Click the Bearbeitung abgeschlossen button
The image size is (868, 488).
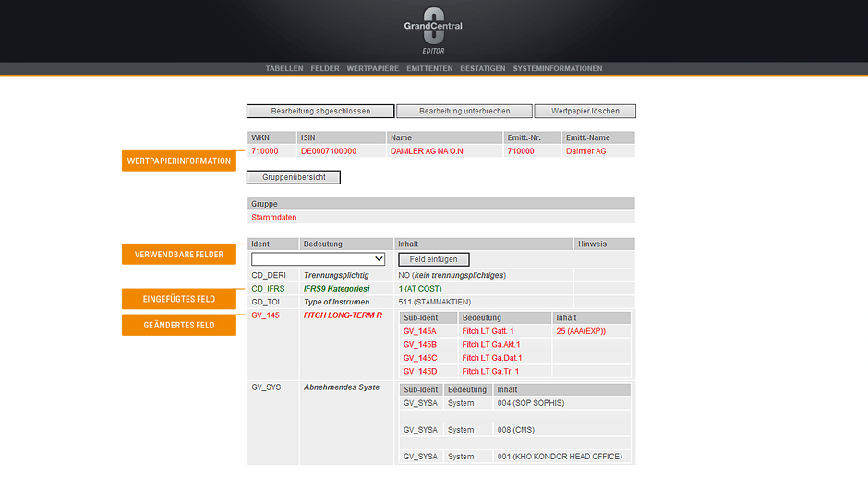coord(320,112)
